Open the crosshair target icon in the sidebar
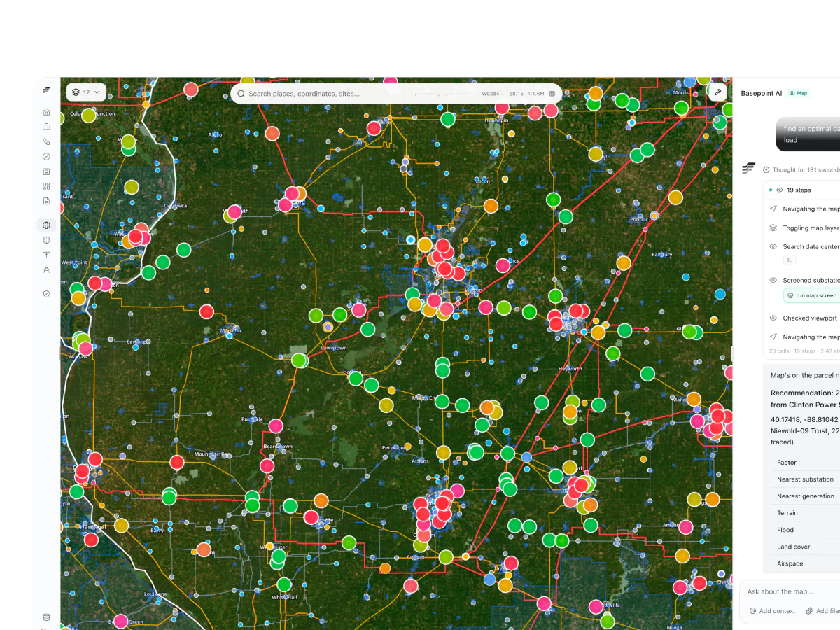This screenshot has height=630, width=840. pos(46,240)
